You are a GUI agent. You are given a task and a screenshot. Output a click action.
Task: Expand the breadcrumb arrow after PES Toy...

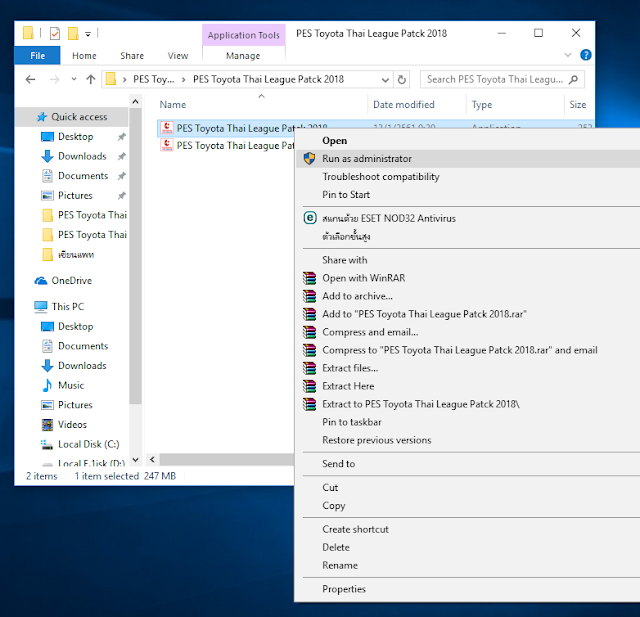pos(184,80)
